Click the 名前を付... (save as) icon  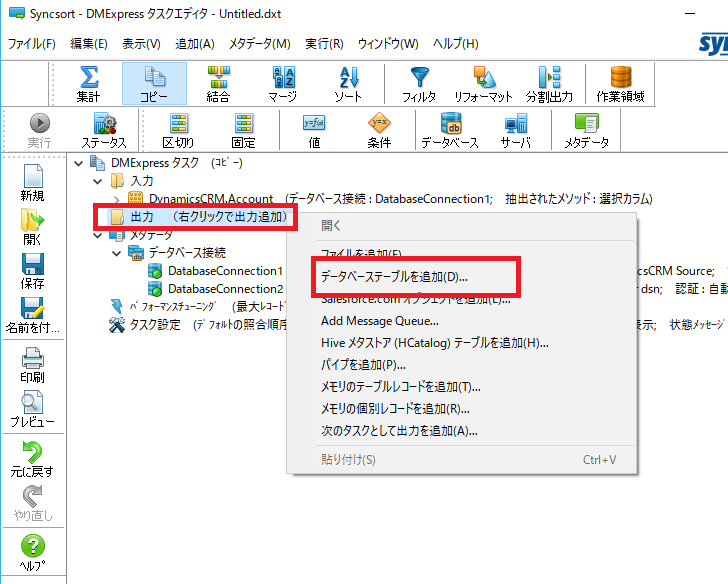click(32, 315)
